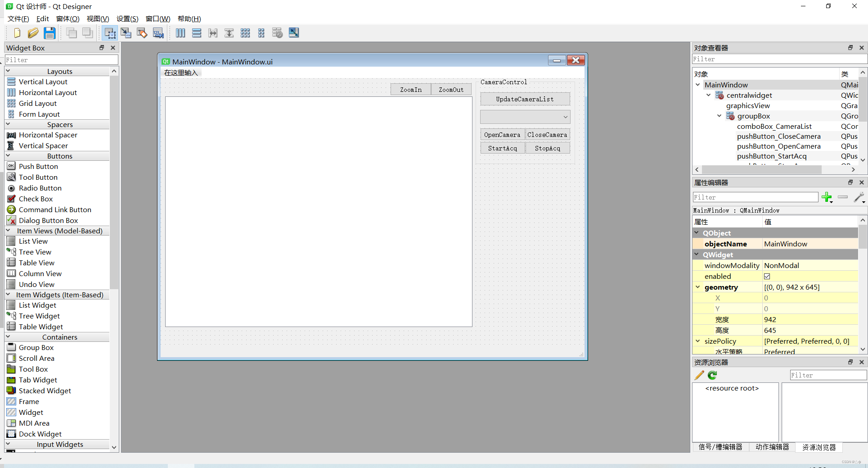Click the StartAcq button
Image resolution: width=868 pixels, height=468 pixels.
click(503, 148)
